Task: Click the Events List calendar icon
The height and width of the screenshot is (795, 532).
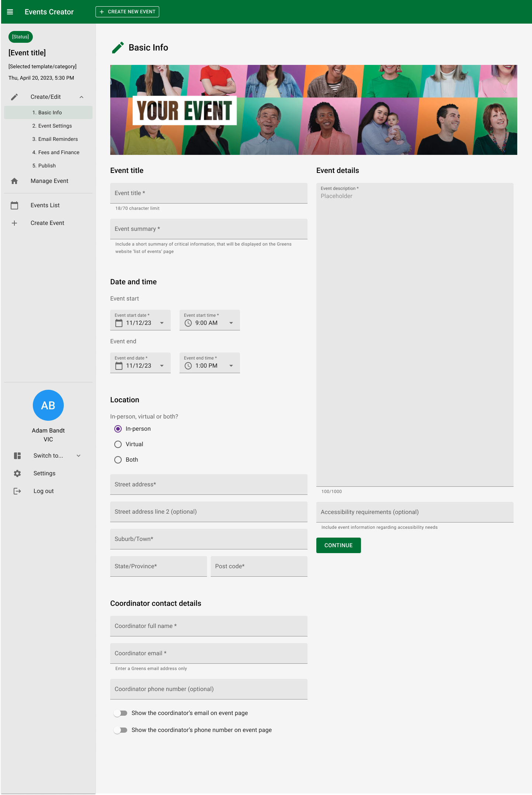Action: [14, 205]
